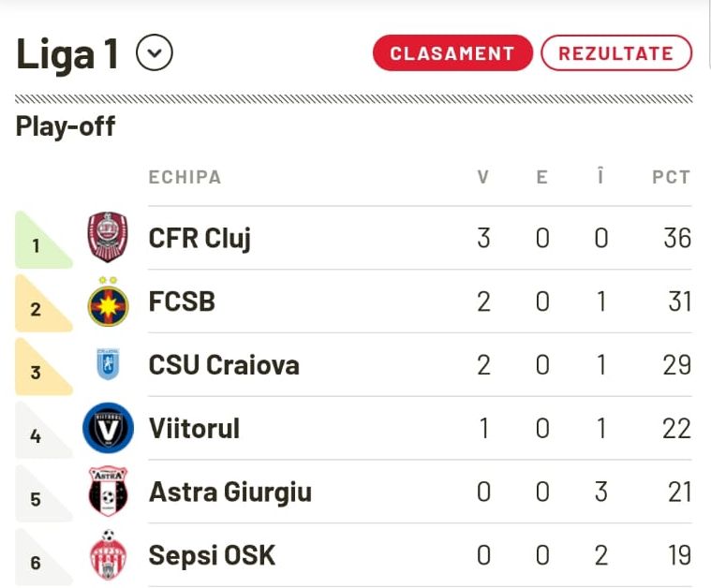711x588 pixels.
Task: Click the FCSB club logo
Action: (108, 301)
